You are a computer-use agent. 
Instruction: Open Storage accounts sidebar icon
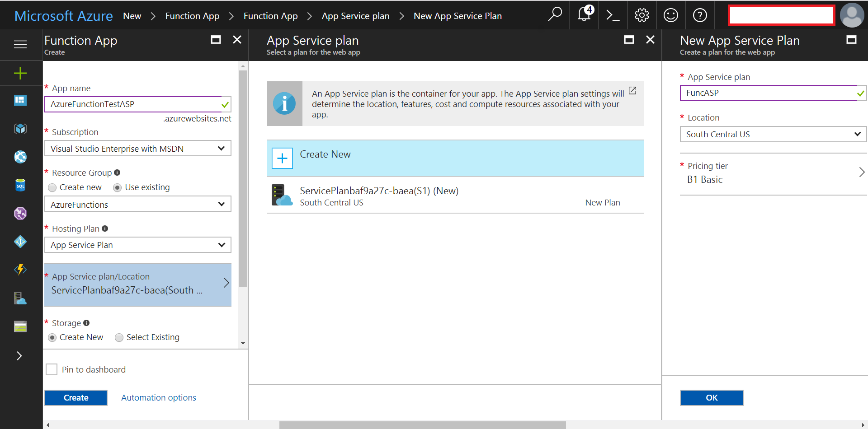point(20,326)
